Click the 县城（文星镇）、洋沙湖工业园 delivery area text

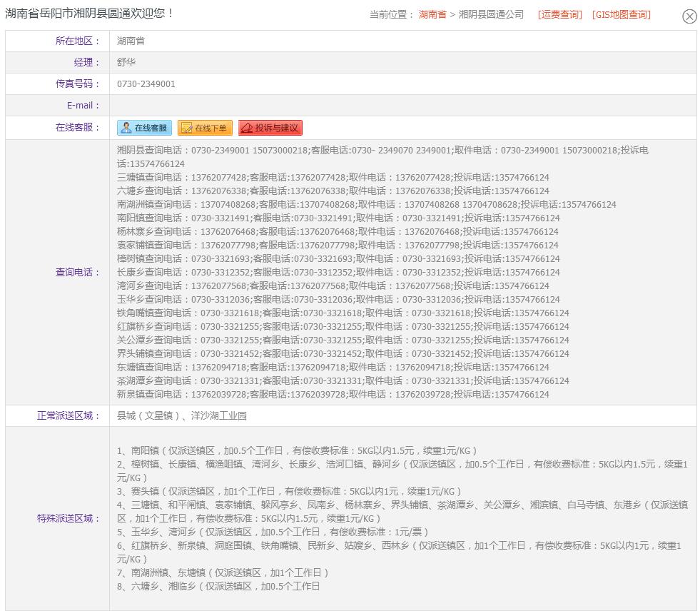click(x=182, y=416)
